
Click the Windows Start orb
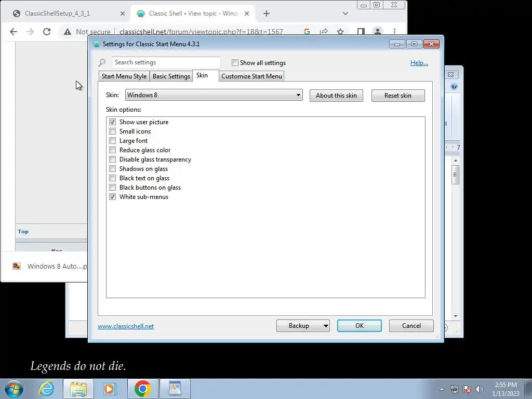point(14,389)
